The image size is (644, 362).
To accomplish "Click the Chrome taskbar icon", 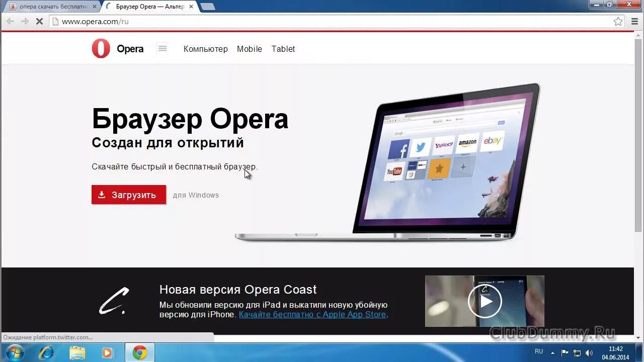I will 140,352.
